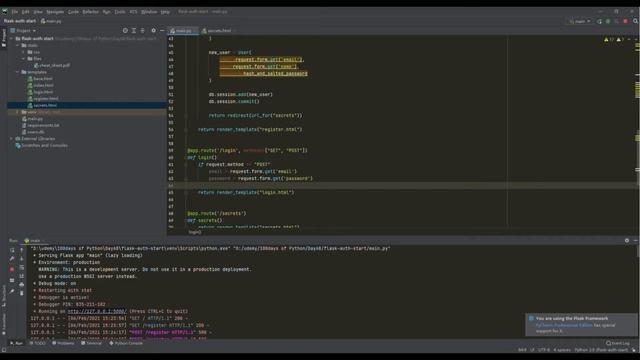Open the Terminal tool window
The height and width of the screenshot is (360, 640).
(x=91, y=343)
